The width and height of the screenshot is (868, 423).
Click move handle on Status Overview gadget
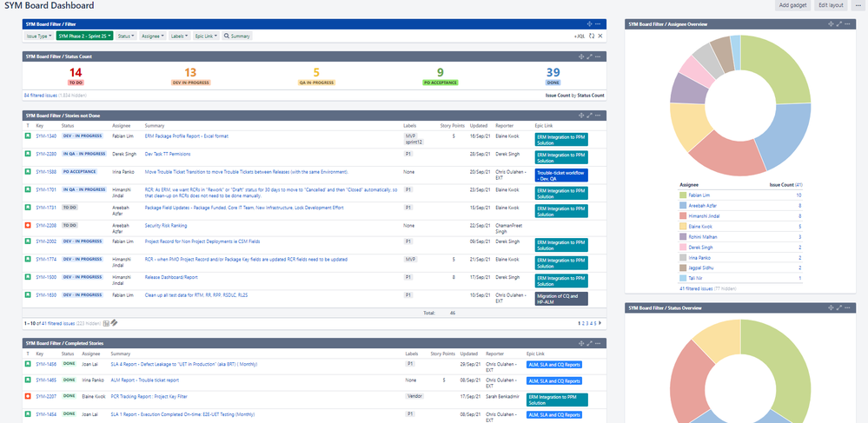click(x=831, y=307)
